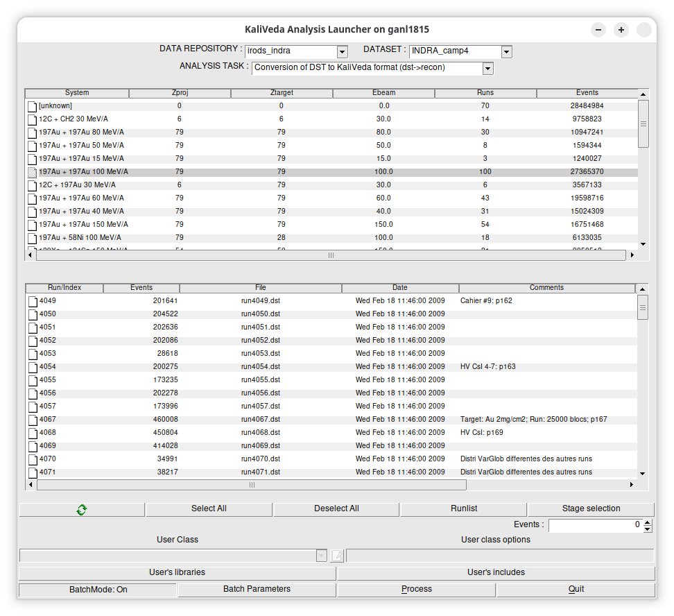Toggle the BatchMode: On button

pyautogui.click(x=98, y=590)
